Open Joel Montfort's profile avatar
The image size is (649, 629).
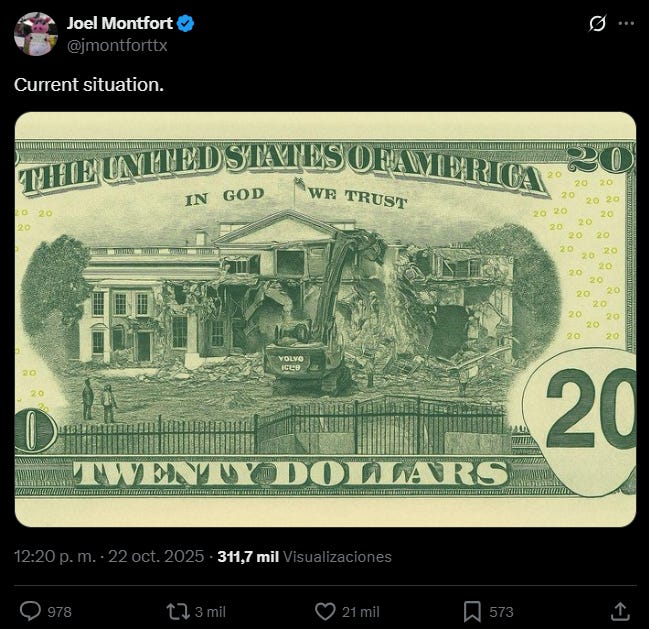pos(36,34)
